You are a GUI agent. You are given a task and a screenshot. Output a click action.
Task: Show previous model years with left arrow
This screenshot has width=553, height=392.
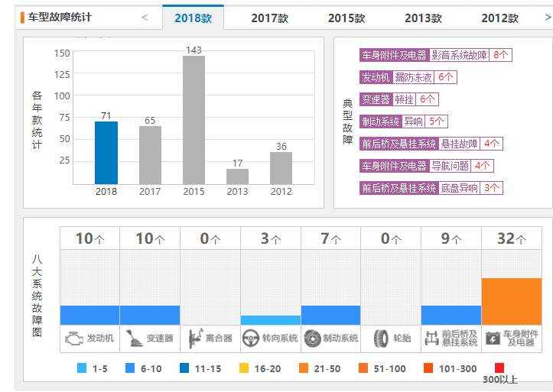coord(145,18)
